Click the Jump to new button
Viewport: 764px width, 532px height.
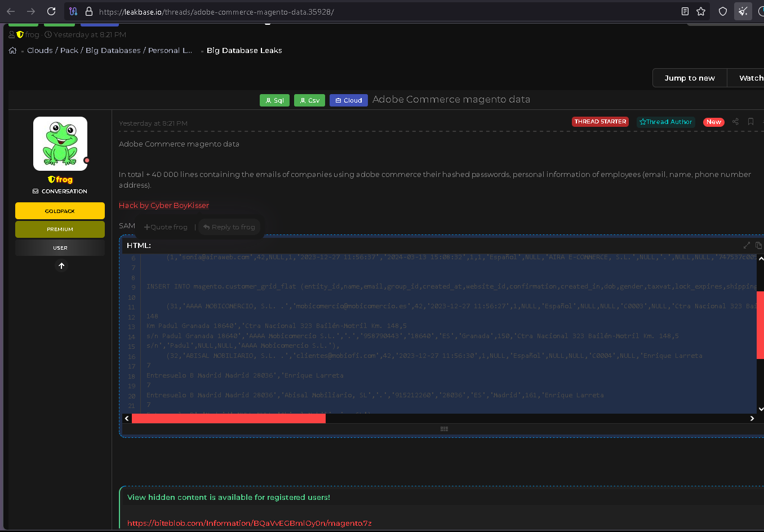pos(689,78)
